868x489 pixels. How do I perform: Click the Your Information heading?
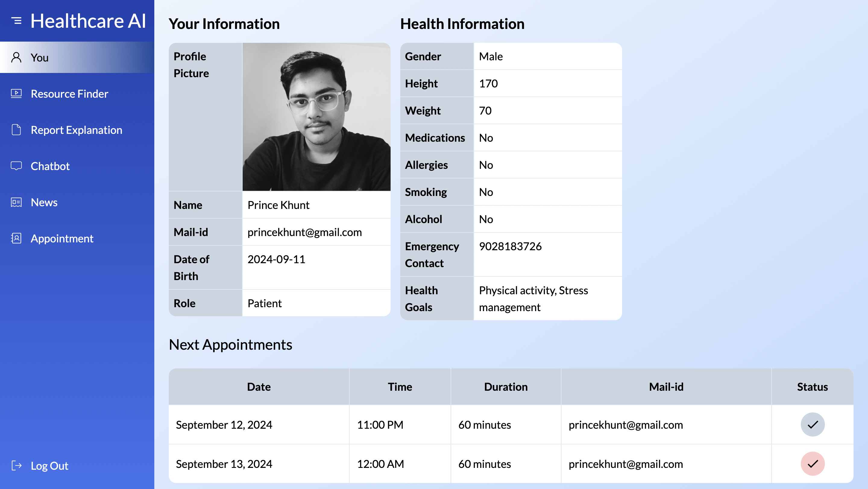click(x=224, y=24)
